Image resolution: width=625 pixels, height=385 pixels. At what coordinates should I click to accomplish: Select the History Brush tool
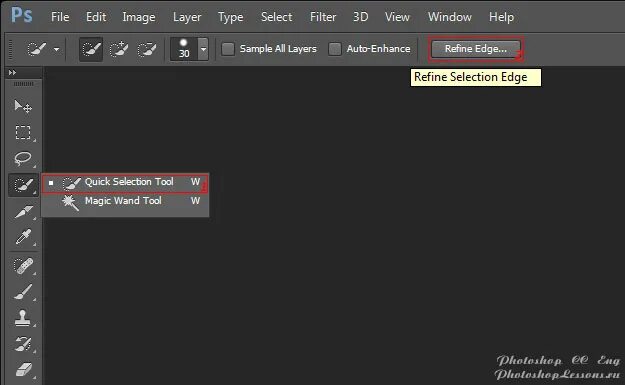23,344
